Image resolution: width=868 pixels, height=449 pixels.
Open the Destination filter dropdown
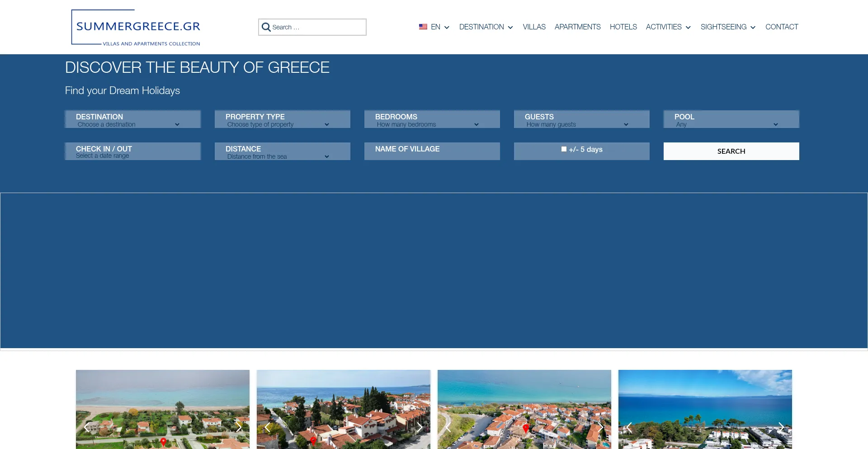pyautogui.click(x=132, y=119)
